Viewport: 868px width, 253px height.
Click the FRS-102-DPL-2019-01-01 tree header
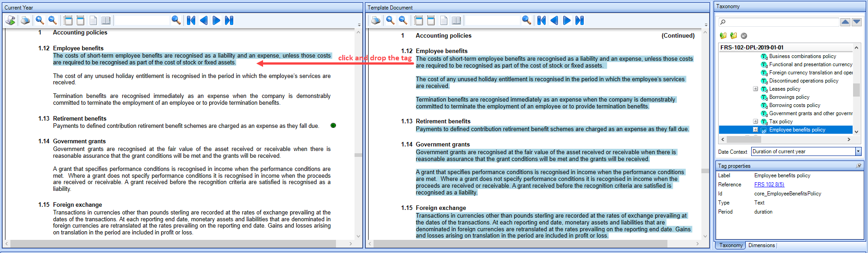click(x=786, y=48)
